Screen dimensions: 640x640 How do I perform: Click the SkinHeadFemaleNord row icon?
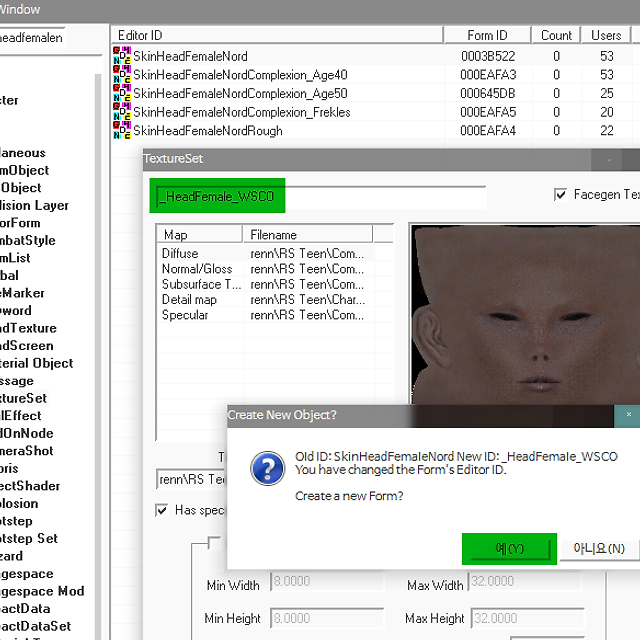click(x=122, y=56)
